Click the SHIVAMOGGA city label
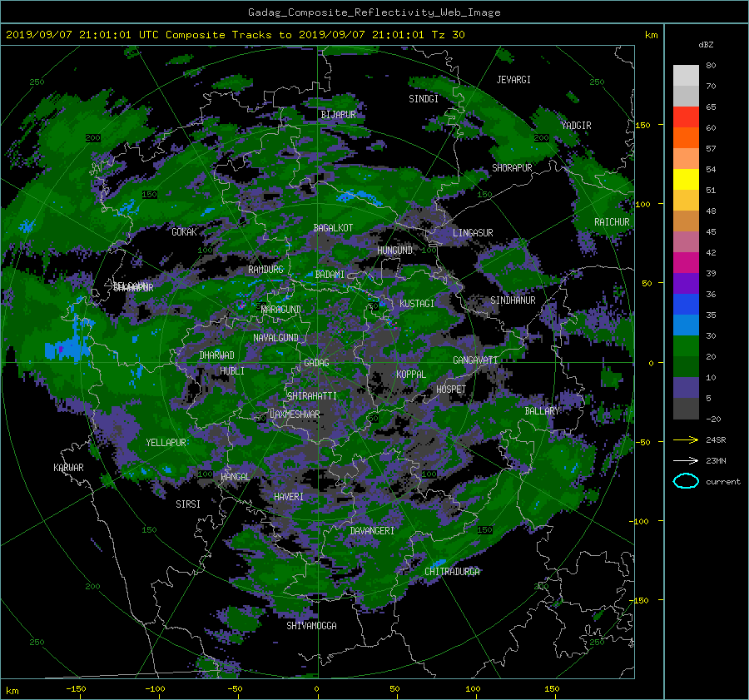The width and height of the screenshot is (749, 700). click(311, 626)
